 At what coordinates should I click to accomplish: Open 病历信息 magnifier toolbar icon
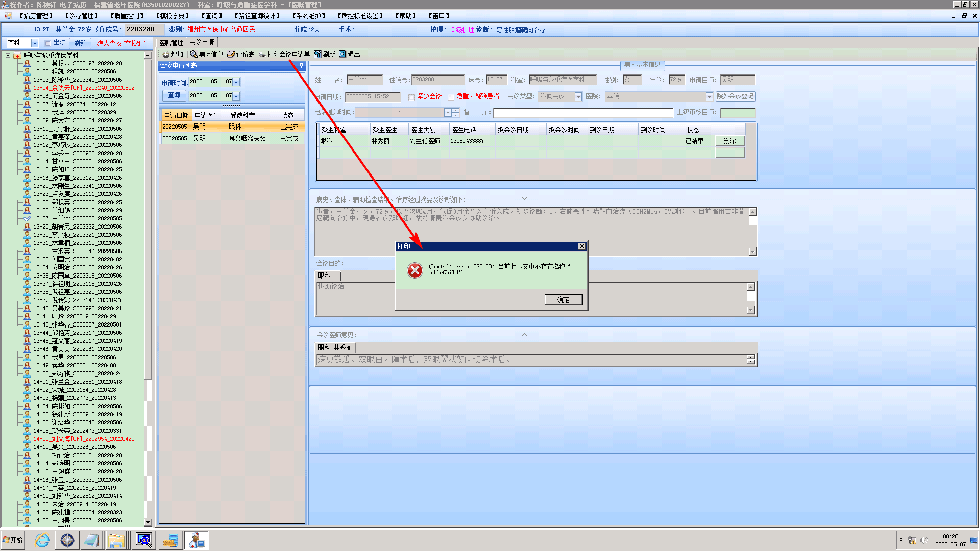click(x=194, y=54)
